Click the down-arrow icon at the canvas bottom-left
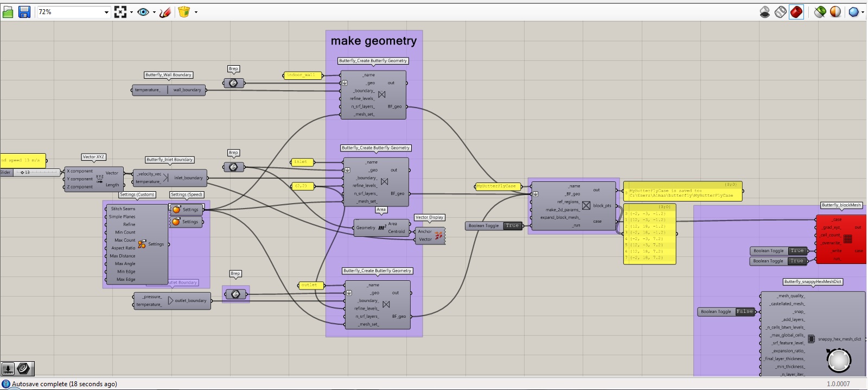868x390 pixels. pyautogui.click(x=8, y=368)
